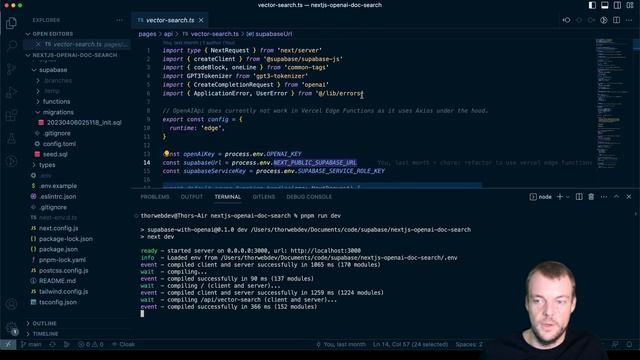Add a new terminal with plus icon
Image resolution: width=640 pixels, height=360 pixels.
pyautogui.click(x=560, y=197)
